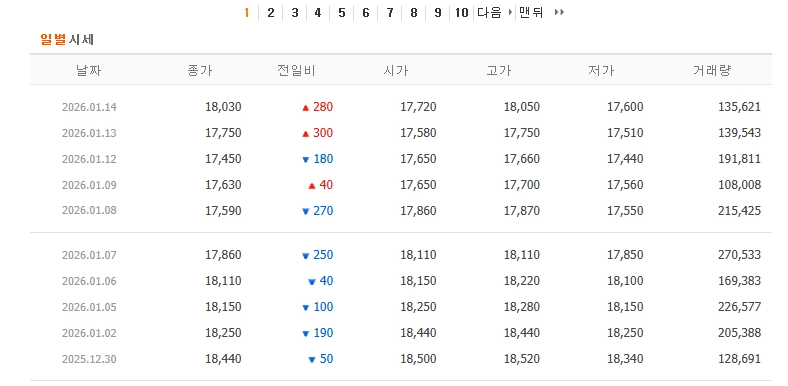Click current page number 1

tap(247, 13)
